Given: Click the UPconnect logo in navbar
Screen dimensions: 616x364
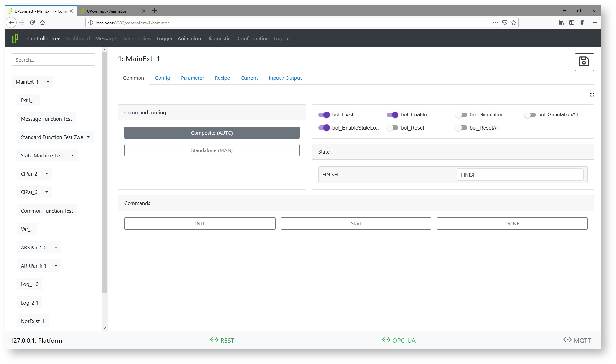Looking at the screenshot, I should click(x=15, y=39).
